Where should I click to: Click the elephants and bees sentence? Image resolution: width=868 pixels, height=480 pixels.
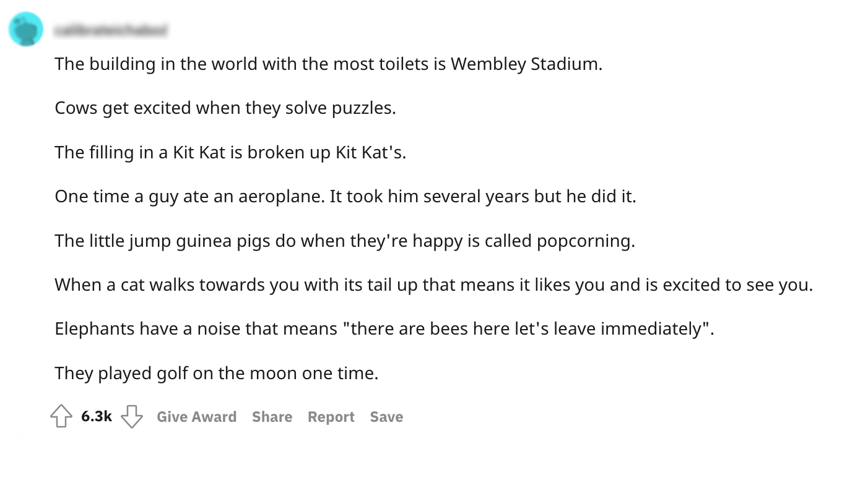(x=384, y=328)
